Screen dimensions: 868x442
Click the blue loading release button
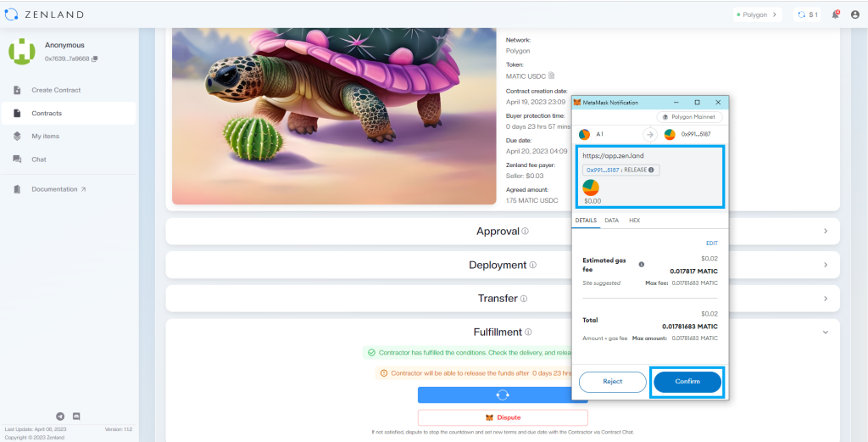click(503, 395)
